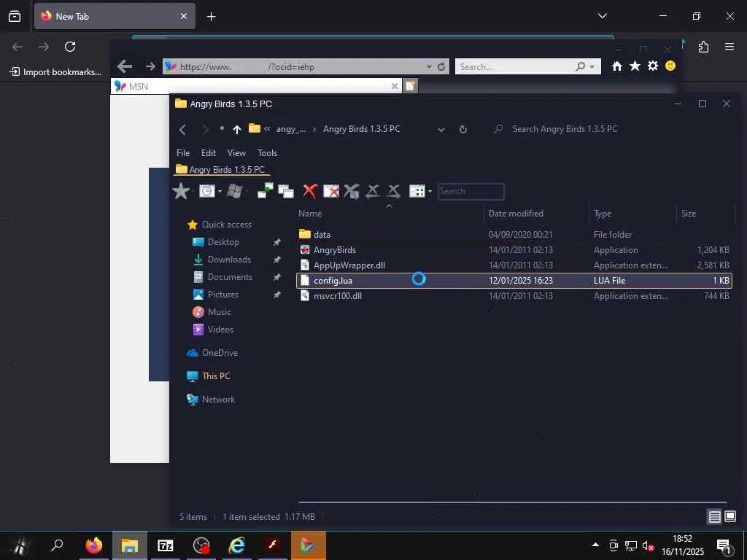Open Quick access in the sidebar
Screen dimensions: 747x560
click(x=220, y=225)
